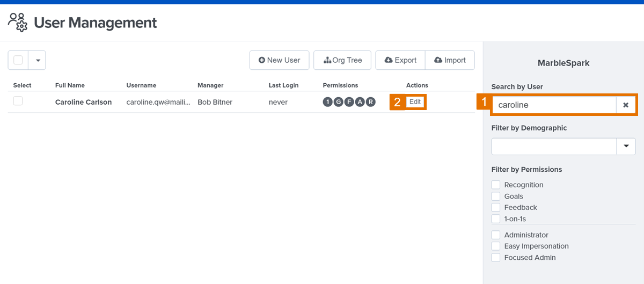644x284 pixels.
Task: Click the Permissions column header
Action: click(340, 85)
